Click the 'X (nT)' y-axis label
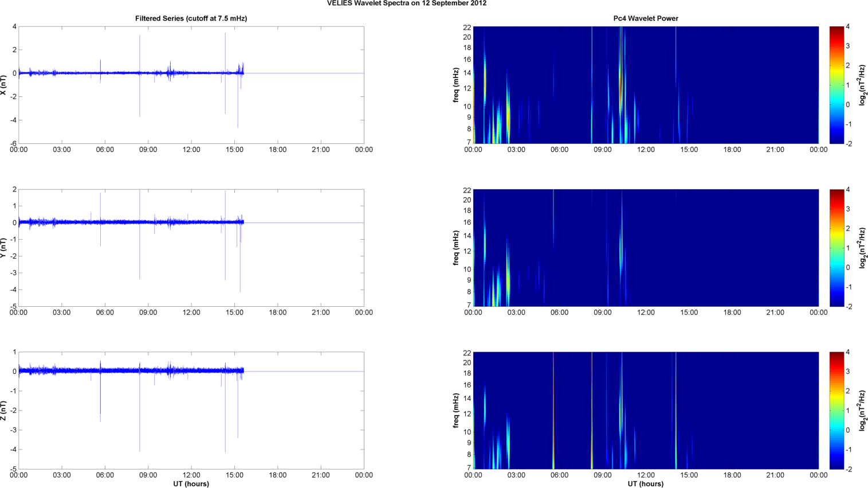This screenshot has width=868, height=488. (4, 85)
